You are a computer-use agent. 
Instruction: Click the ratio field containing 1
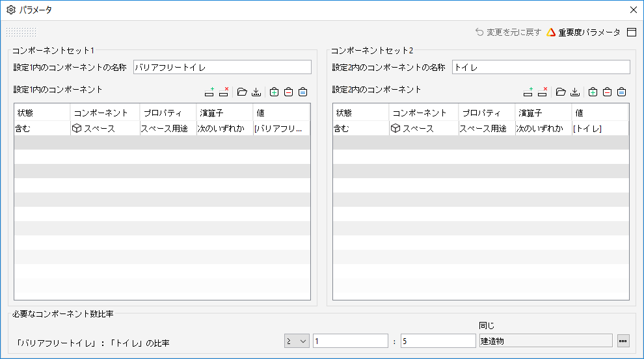click(351, 341)
